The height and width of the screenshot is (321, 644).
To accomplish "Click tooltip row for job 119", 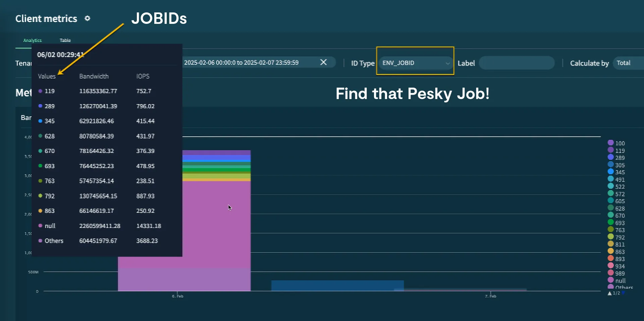I will click(x=107, y=91).
